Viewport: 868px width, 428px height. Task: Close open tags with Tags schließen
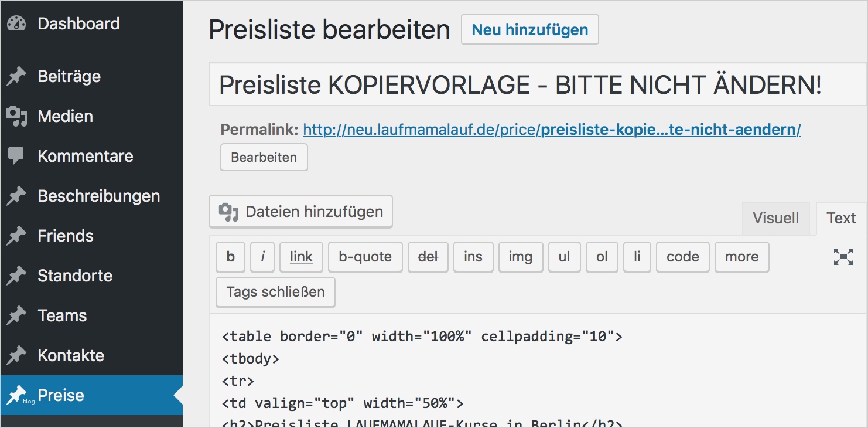(x=275, y=292)
